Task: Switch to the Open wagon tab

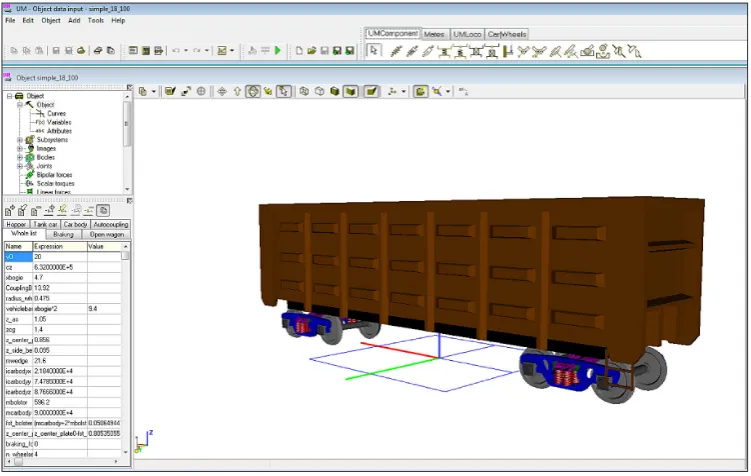Action: 106,235
